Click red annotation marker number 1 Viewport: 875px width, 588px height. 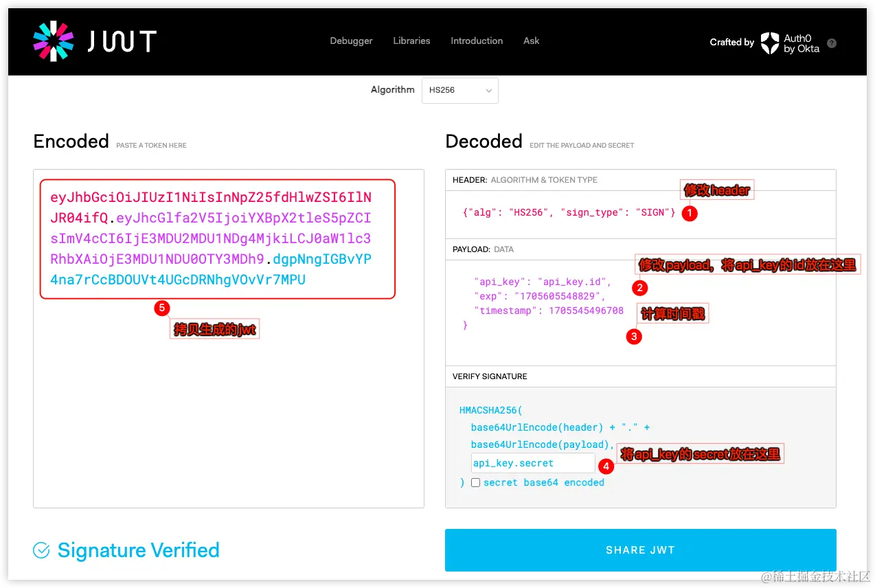coord(690,213)
